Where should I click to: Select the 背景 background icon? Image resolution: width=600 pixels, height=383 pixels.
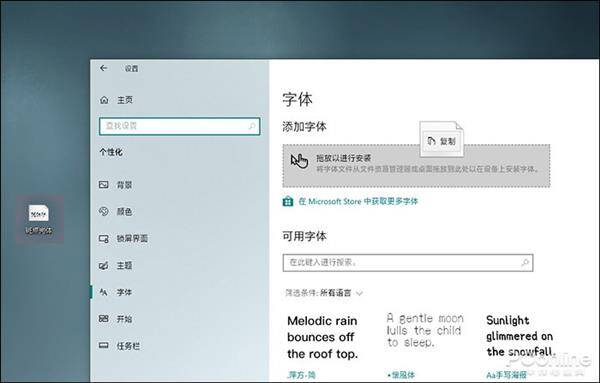click(x=104, y=185)
